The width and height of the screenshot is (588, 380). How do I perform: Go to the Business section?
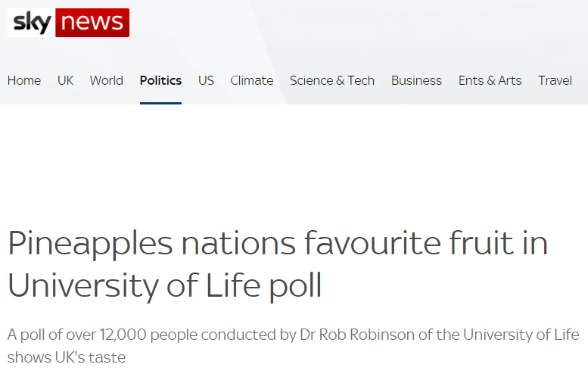click(416, 80)
